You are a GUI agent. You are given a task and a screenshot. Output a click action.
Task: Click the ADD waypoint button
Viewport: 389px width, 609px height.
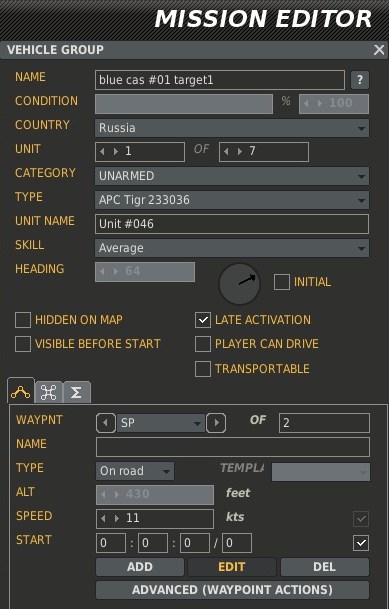[x=140, y=567]
